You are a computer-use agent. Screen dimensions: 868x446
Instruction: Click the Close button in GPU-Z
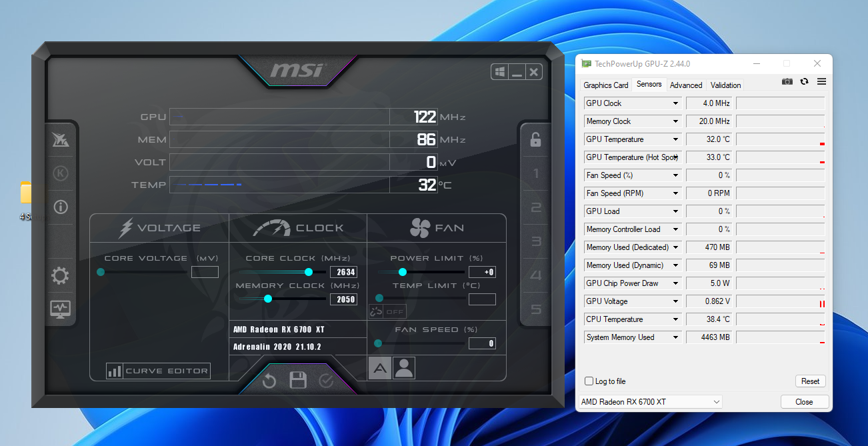[x=804, y=402]
